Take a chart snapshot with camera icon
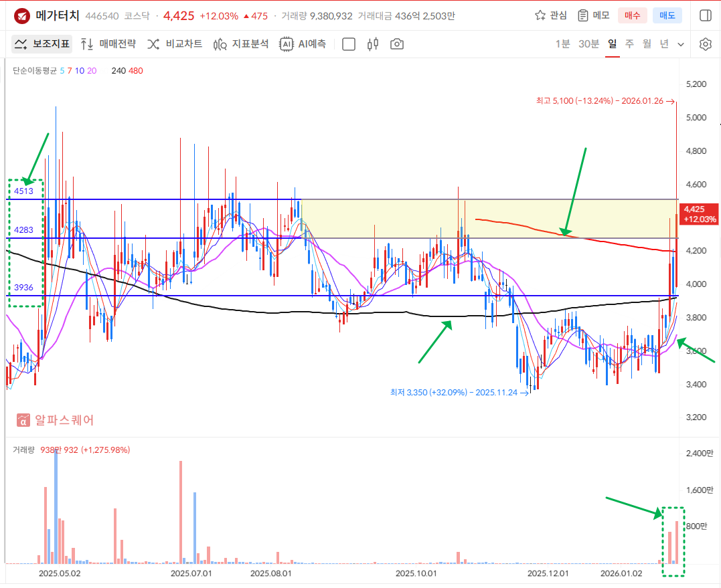 [397, 44]
